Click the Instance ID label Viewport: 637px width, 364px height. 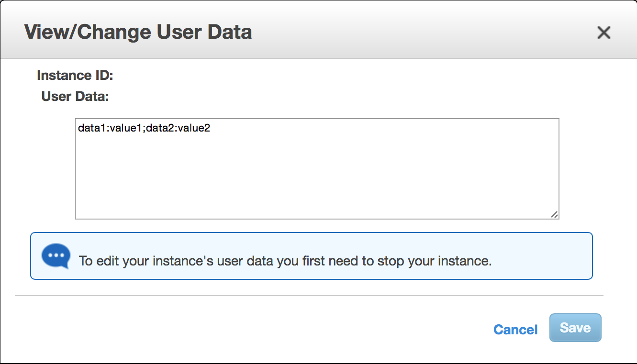pyautogui.click(x=75, y=75)
